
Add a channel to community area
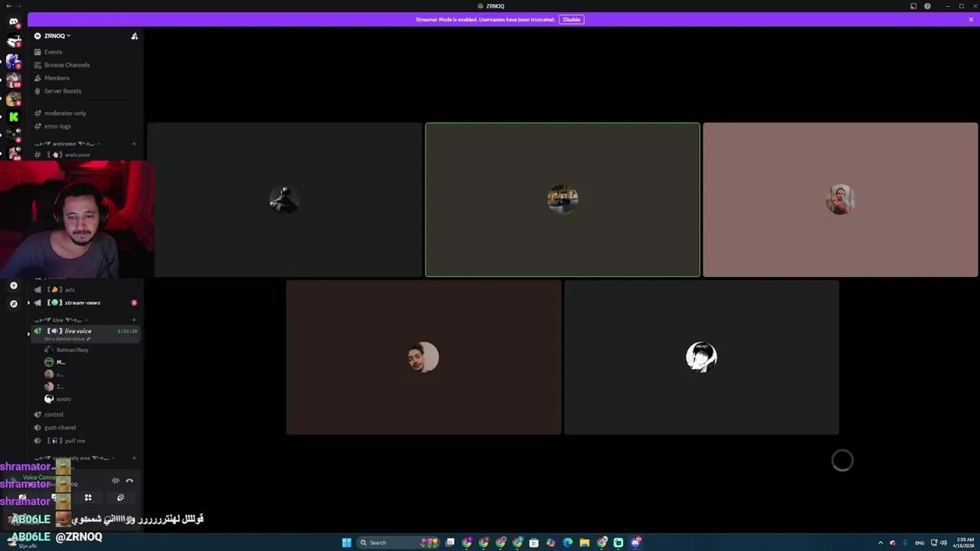pos(134,458)
